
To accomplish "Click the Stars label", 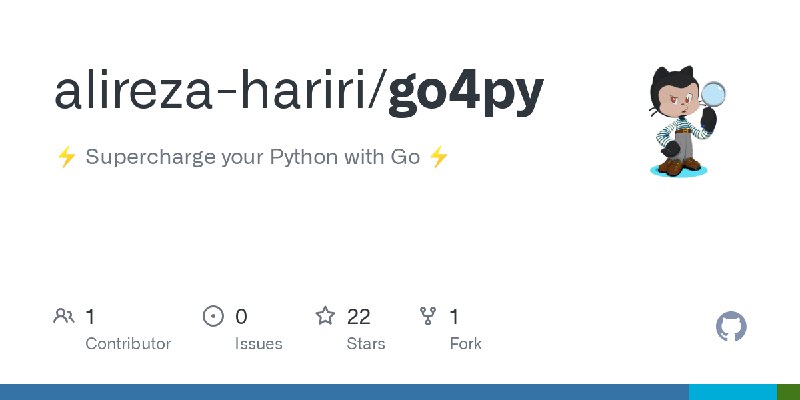I will click(x=366, y=344).
